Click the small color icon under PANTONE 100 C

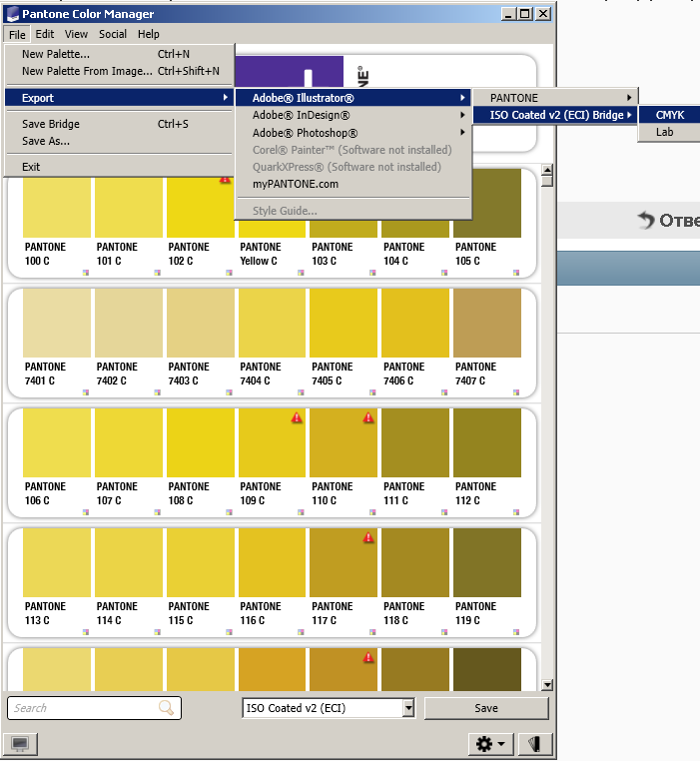[86, 273]
